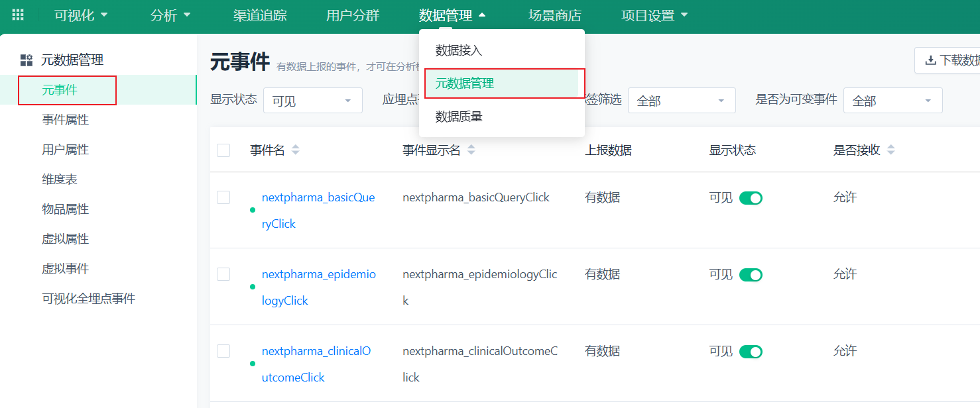Check the select-all checkbox in table header

click(223, 150)
